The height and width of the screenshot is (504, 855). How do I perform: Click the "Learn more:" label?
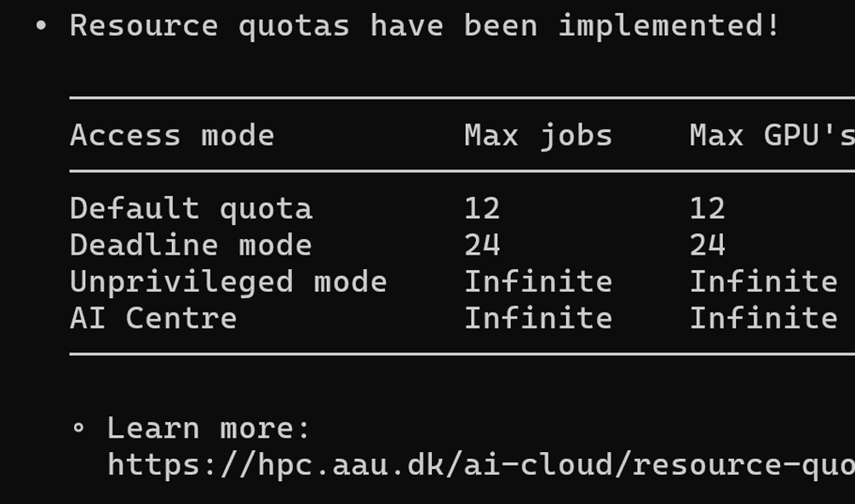[209, 427]
